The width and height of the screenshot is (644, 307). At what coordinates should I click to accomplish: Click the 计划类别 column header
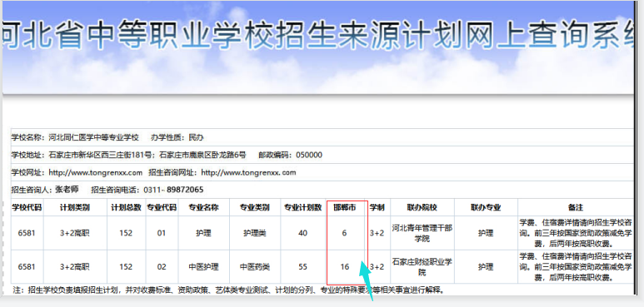[75, 207]
